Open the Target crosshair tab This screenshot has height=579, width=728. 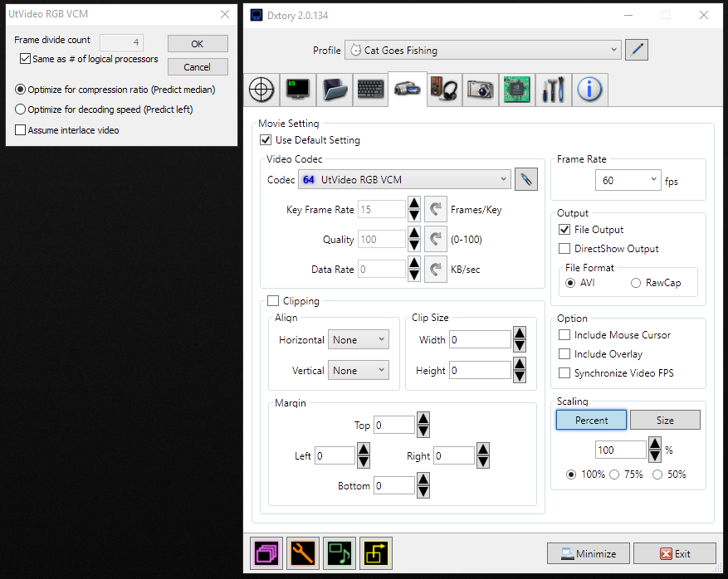261,90
